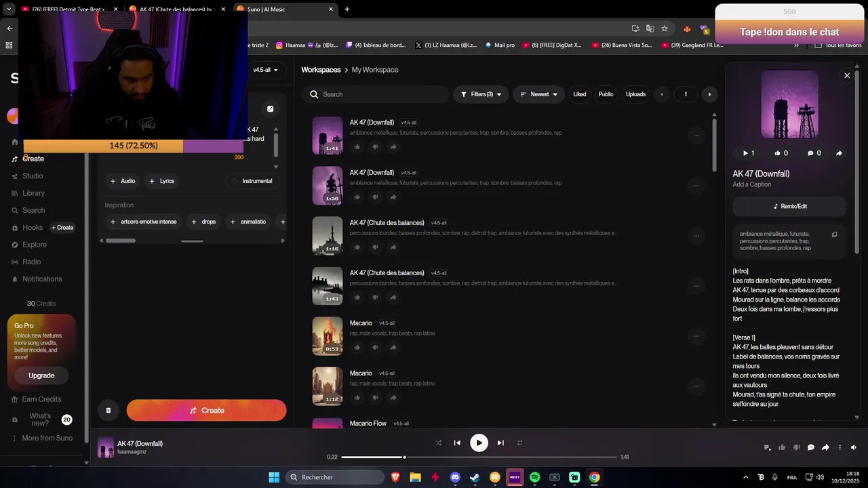
Task: Like the song in the details panel
Action: (781, 153)
